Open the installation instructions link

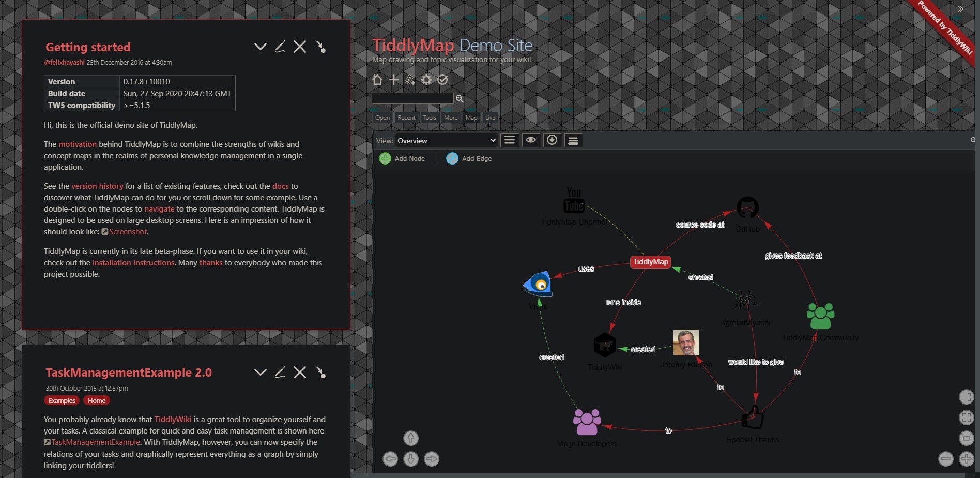(133, 263)
